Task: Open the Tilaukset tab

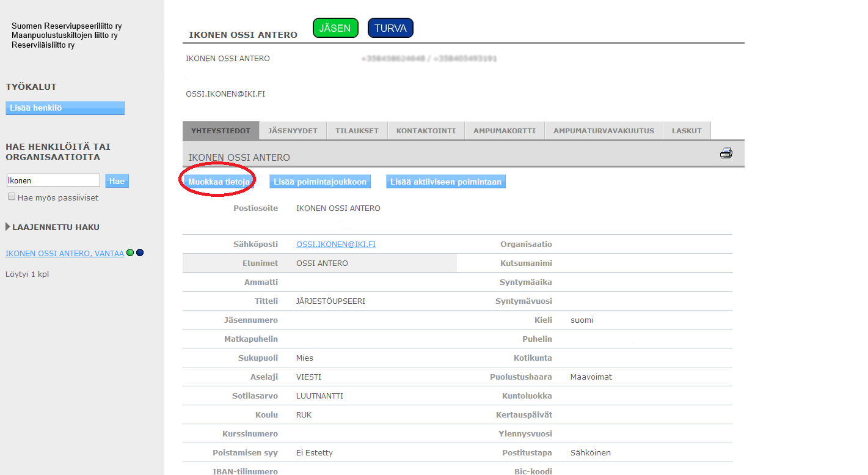Action: 357,131
